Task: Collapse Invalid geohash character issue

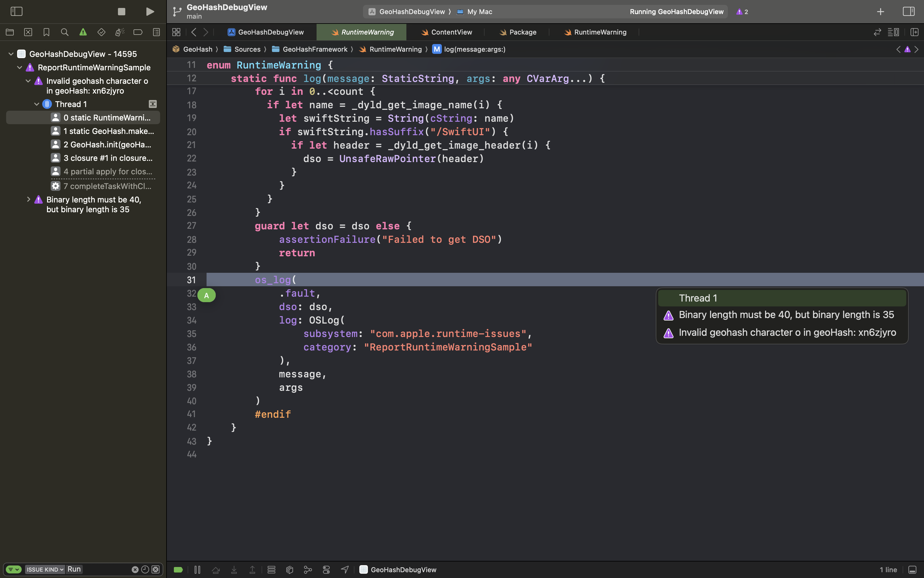Action: point(28,81)
